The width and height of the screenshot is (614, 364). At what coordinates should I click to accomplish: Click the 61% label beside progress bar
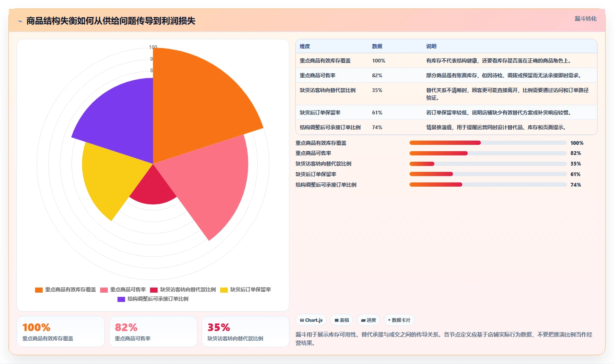(x=576, y=174)
